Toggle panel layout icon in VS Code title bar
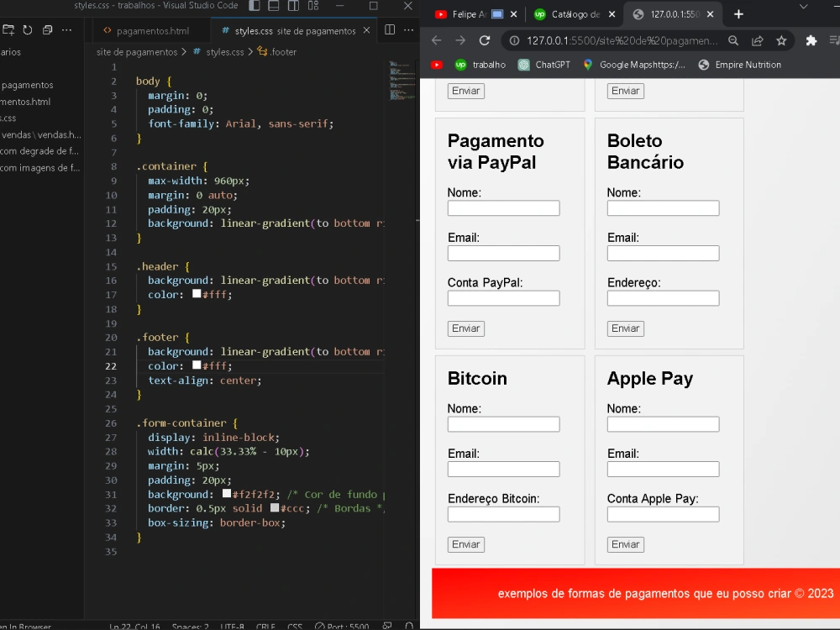The height and width of the screenshot is (630, 840). coord(274,6)
